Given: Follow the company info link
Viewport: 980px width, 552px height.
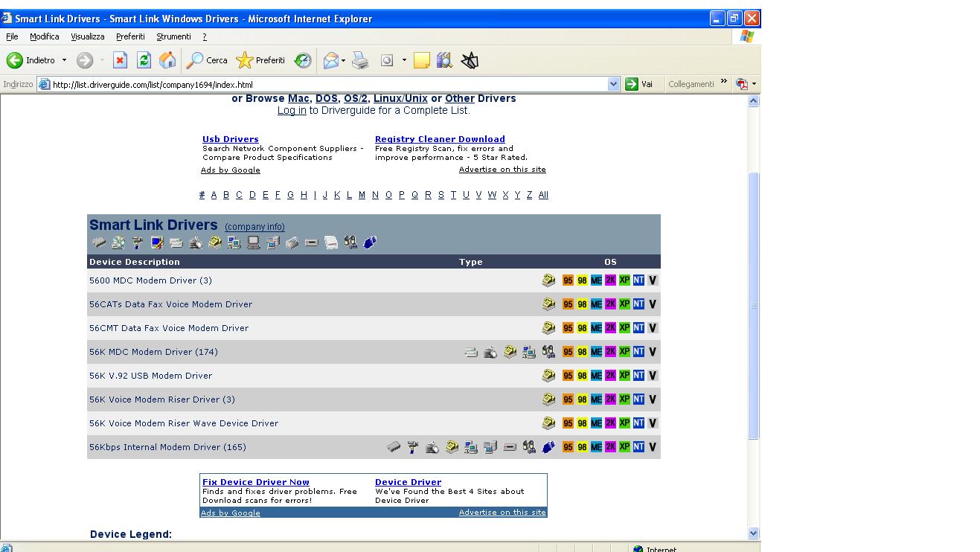Looking at the screenshot, I should click(x=254, y=227).
